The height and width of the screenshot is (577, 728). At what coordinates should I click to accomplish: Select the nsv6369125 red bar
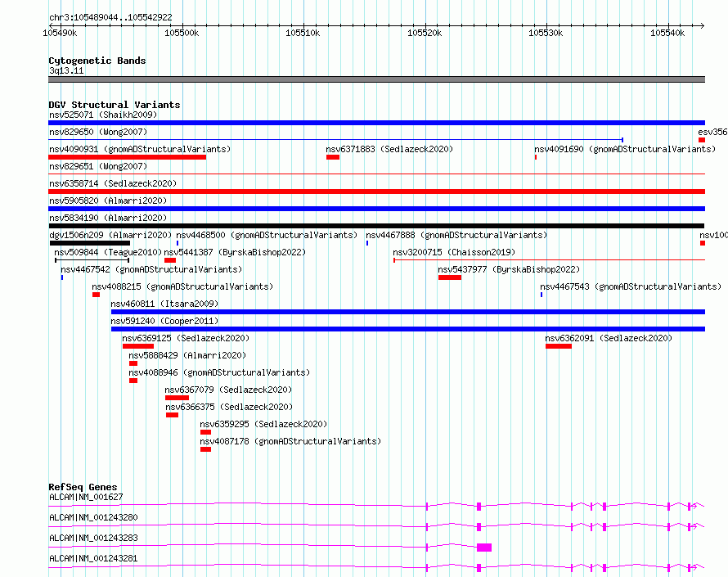click(x=138, y=346)
